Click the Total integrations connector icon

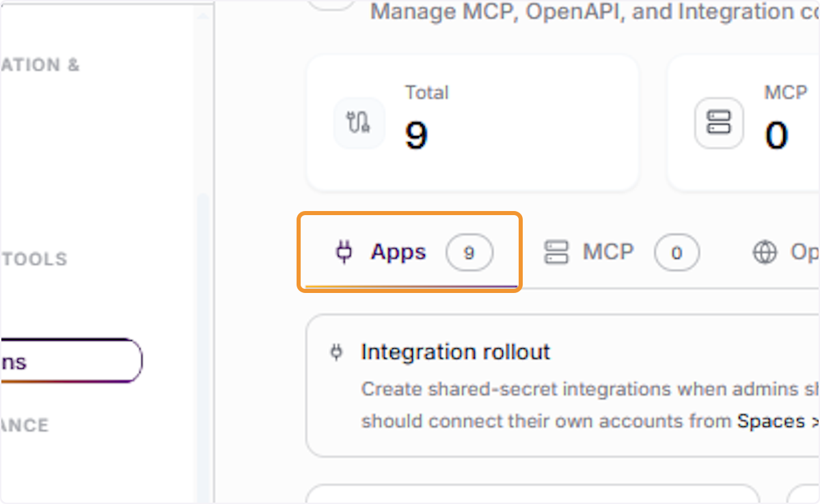[x=359, y=123]
